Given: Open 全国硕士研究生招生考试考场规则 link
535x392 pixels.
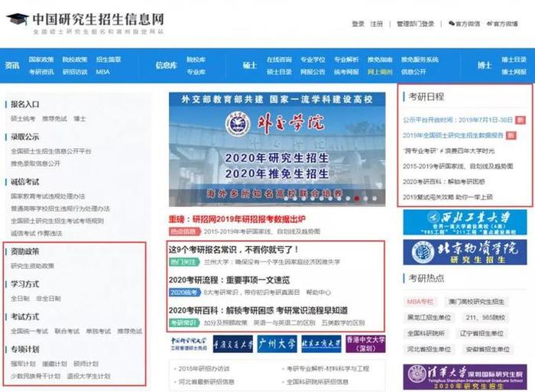Looking at the screenshot, I should click(x=57, y=221).
